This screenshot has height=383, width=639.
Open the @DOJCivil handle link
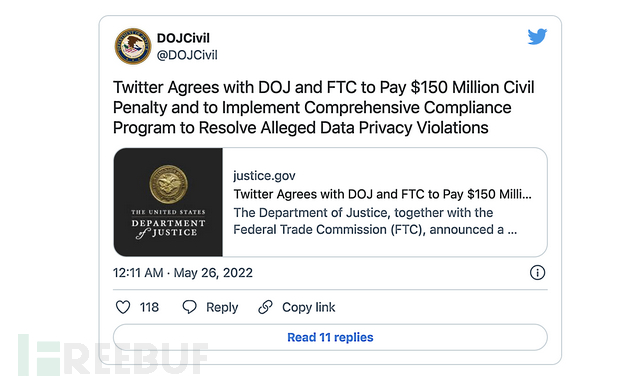(187, 55)
